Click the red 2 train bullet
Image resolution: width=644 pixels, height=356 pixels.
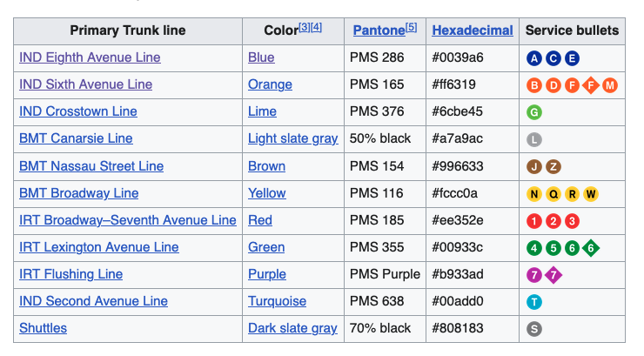coord(553,220)
